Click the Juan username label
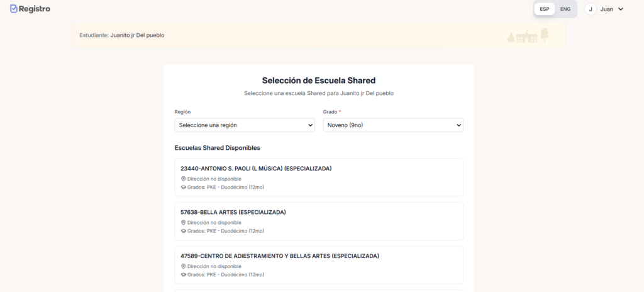The width and height of the screenshot is (644, 292). click(x=607, y=9)
